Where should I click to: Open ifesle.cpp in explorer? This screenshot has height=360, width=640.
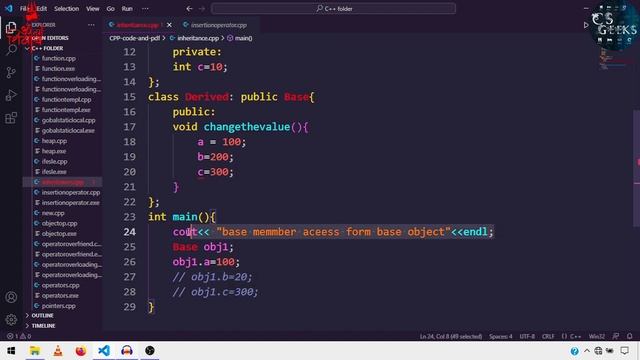pos(54,161)
